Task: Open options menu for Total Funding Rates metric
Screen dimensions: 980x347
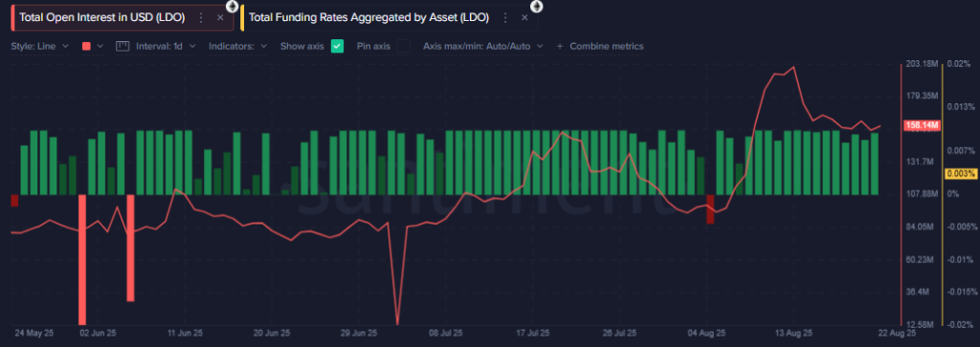Action: [505, 17]
